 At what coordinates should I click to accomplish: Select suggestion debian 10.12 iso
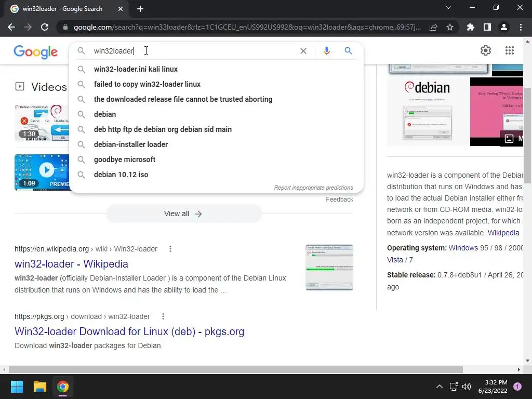216,175
